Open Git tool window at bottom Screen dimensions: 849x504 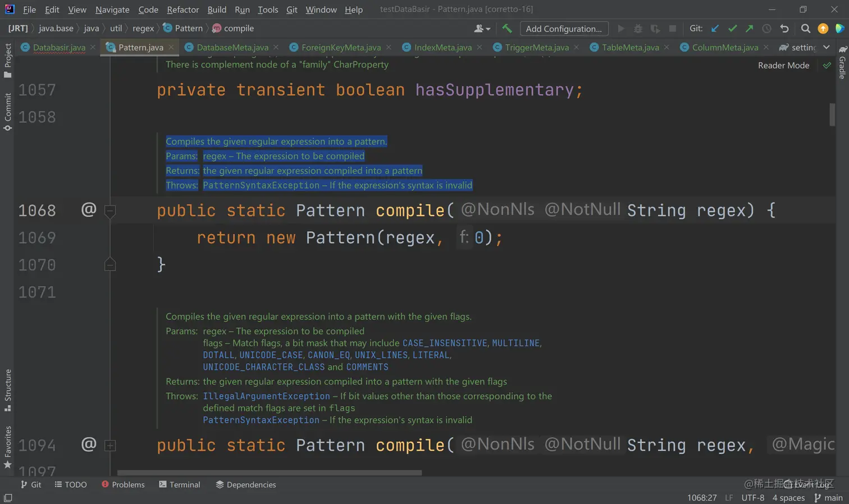pyautogui.click(x=31, y=484)
